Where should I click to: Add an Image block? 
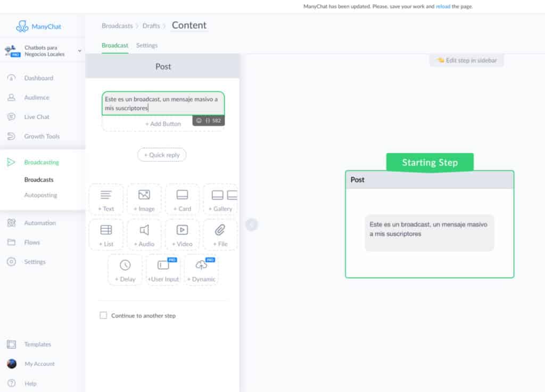[144, 199]
